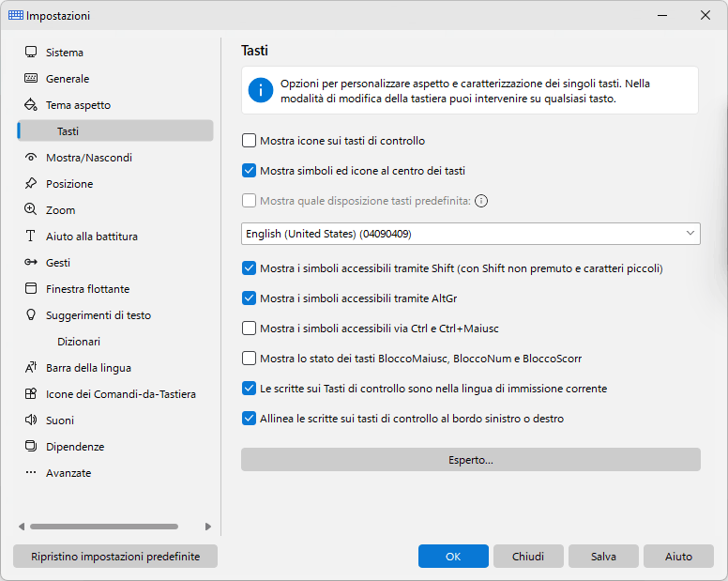The height and width of the screenshot is (581, 728).
Task: Open the English (United States) layout dropdown
Action: coord(470,234)
